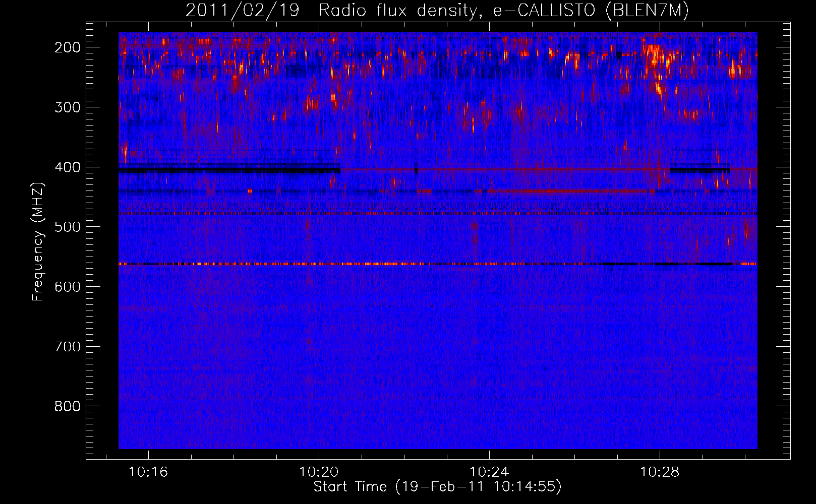Click the 'Start Time (19-Feb-11 10:14:55)' axis label

coord(437,487)
